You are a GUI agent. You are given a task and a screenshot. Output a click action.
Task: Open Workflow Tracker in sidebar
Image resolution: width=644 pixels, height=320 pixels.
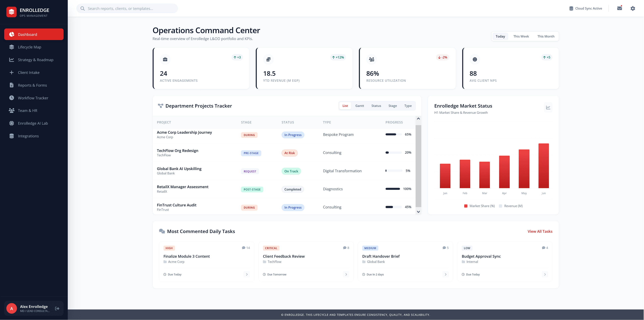point(33,98)
